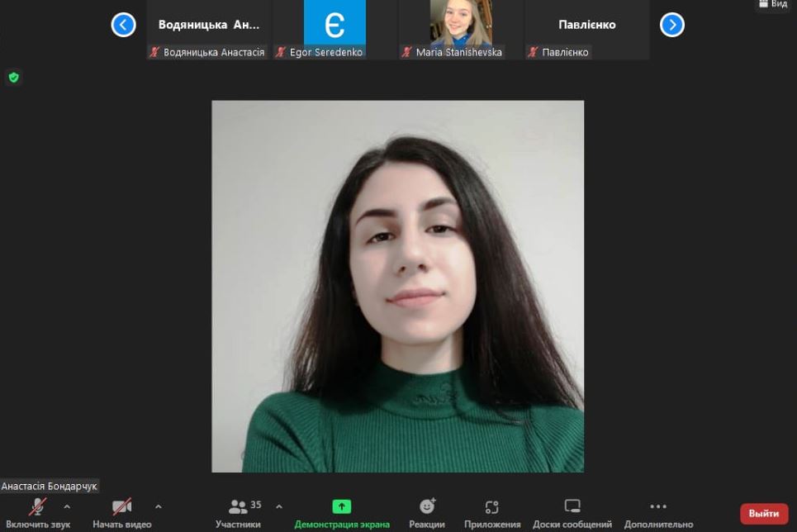The width and height of the screenshot is (797, 532).
Task: Open Доски сообщений whiteboards
Action: coord(572,513)
